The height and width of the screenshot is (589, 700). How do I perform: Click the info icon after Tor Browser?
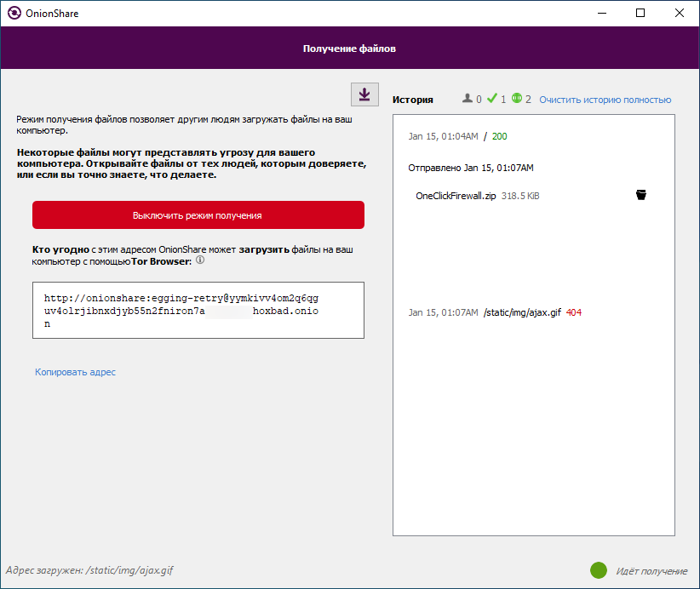200,260
